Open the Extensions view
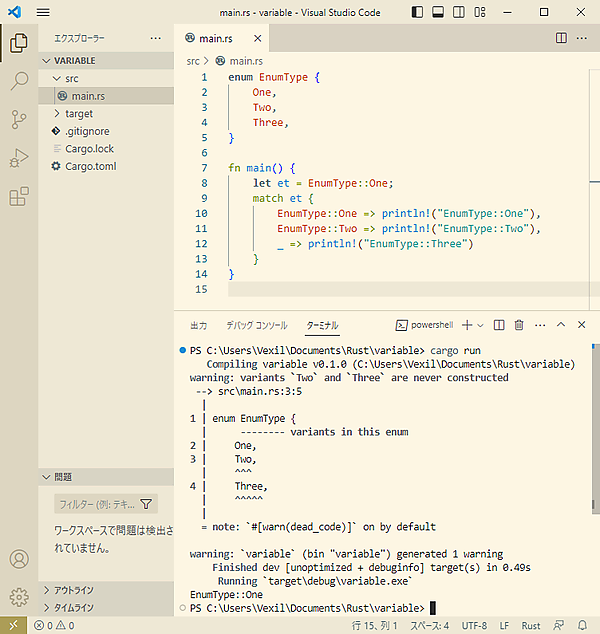This screenshot has height=634, width=600. point(18,197)
